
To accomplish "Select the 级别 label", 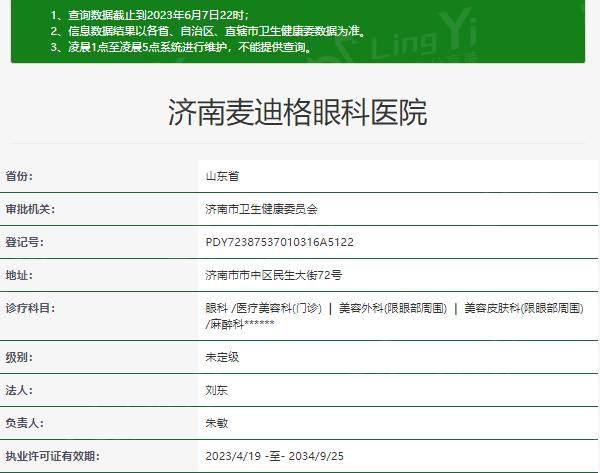I will [x=19, y=357].
